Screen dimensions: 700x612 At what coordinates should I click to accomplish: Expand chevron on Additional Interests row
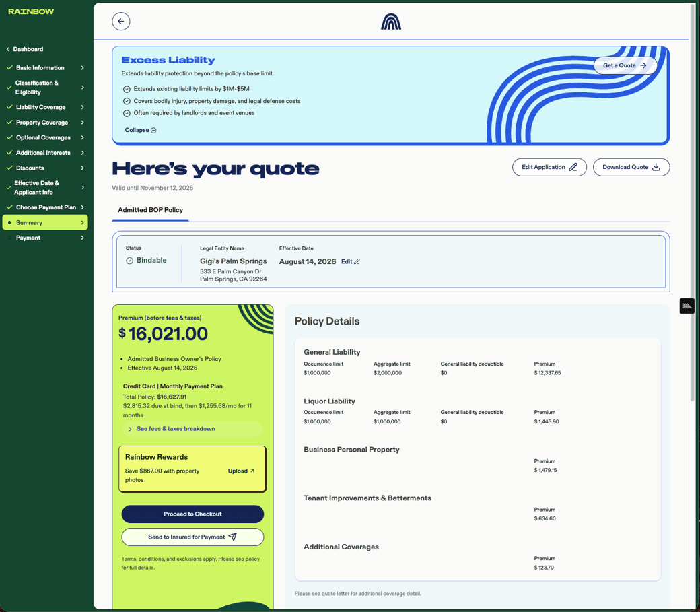(x=83, y=153)
